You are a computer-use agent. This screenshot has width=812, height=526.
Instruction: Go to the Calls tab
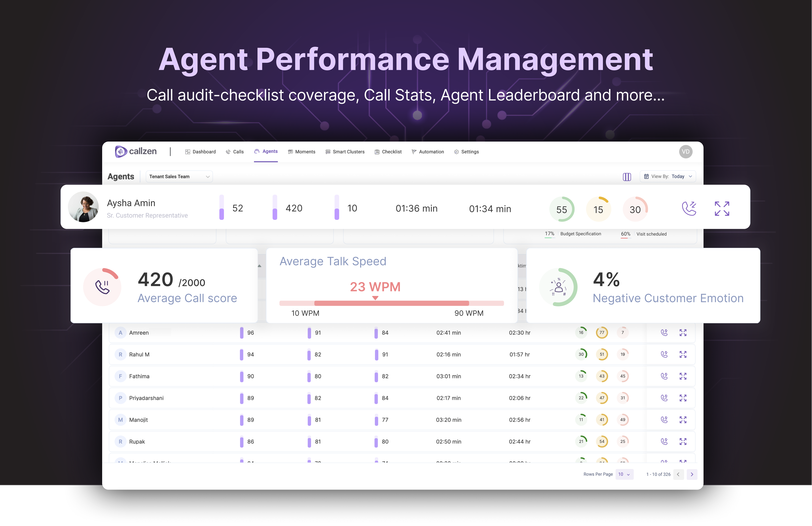coord(235,152)
